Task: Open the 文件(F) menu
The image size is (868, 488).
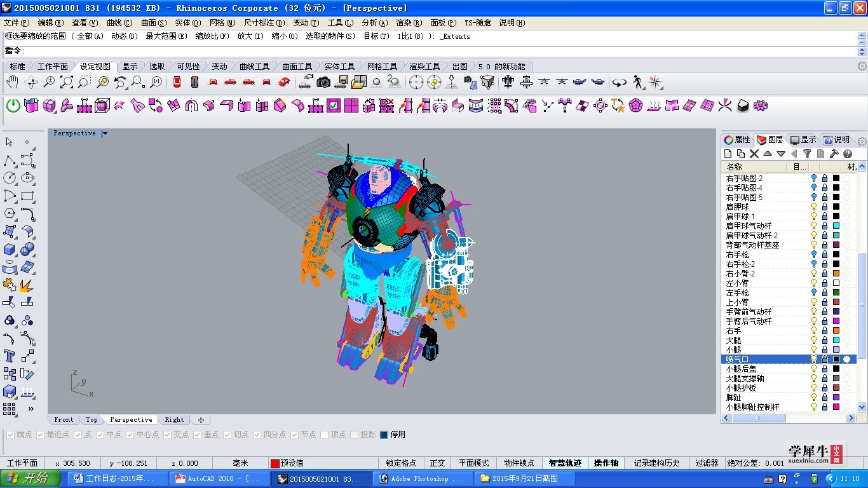Action: 17,23
